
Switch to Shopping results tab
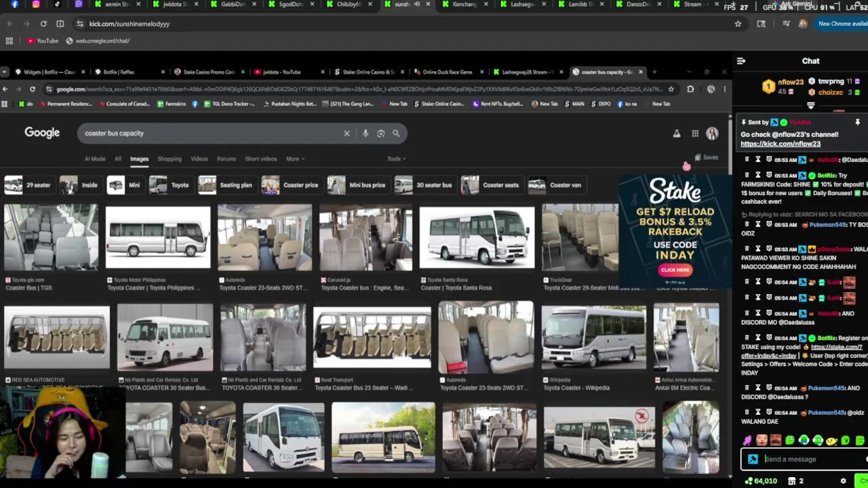(170, 159)
